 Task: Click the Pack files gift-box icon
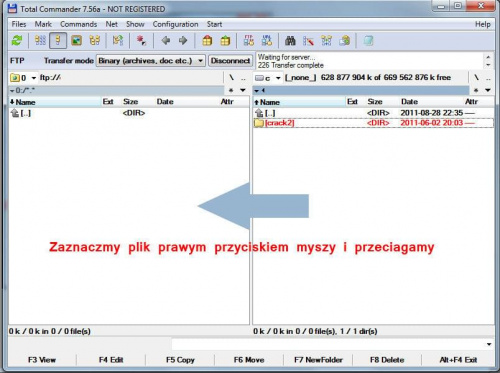tap(207, 41)
